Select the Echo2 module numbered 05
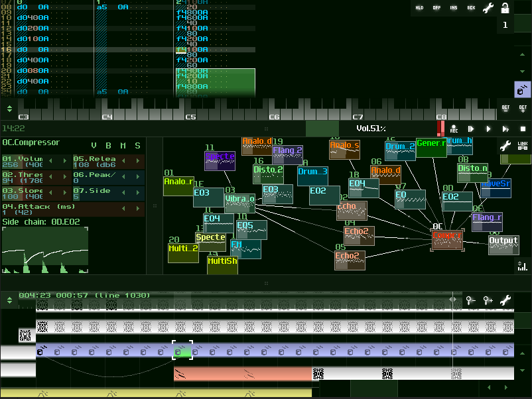 click(x=350, y=260)
